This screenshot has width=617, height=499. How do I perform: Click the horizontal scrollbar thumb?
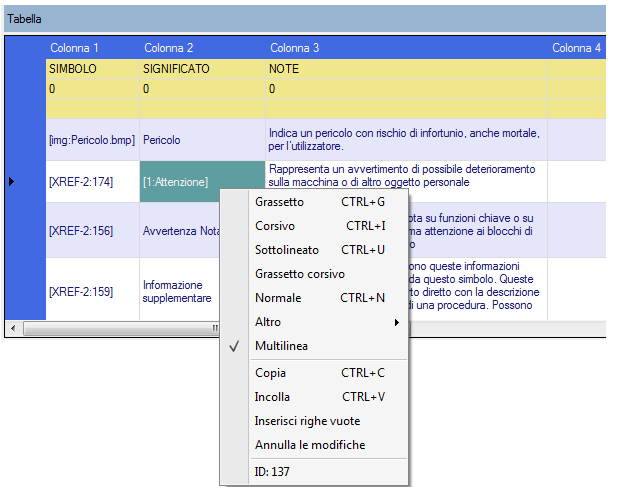(x=121, y=328)
